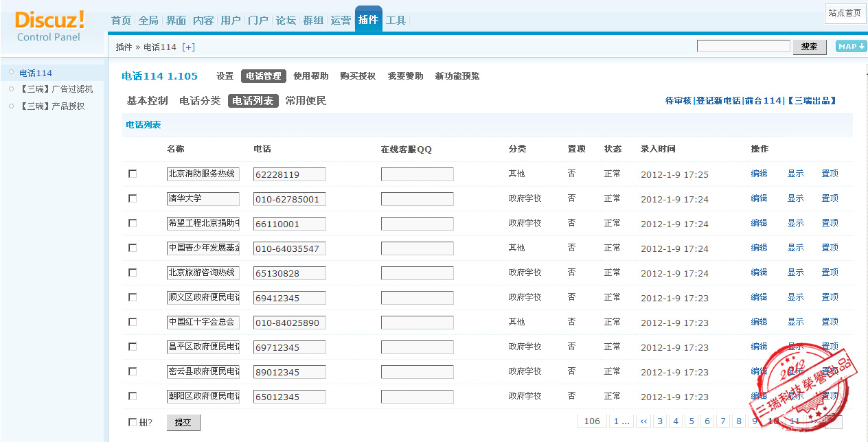
Task: Go to previous pages with « arrow
Action: (643, 421)
